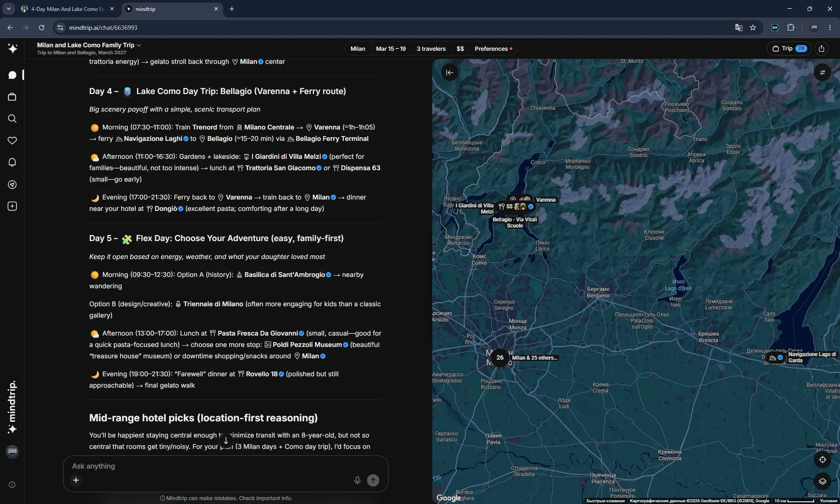Viewport: 840px width, 504px height.
Task: Bookmark page with the star icon
Action: click(753, 28)
